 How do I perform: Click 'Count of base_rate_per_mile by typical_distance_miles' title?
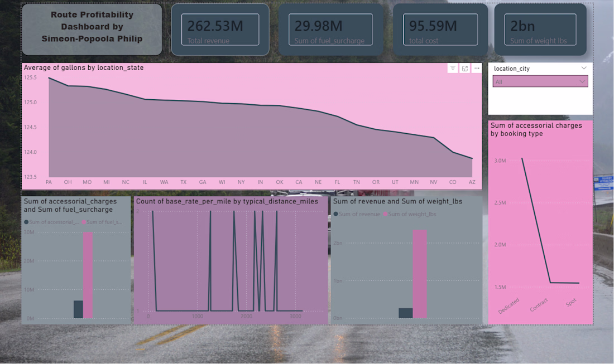click(227, 201)
